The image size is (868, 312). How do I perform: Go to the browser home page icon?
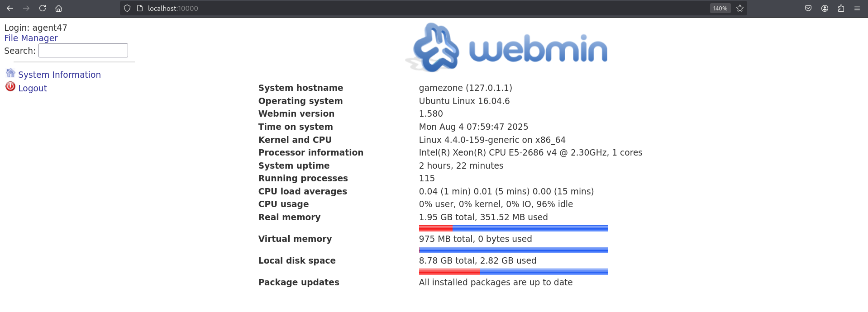click(x=58, y=8)
